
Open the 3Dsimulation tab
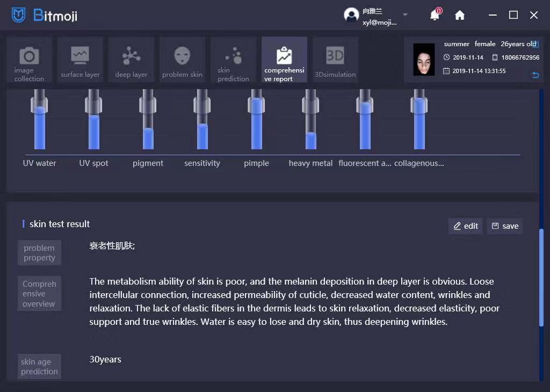(335, 60)
